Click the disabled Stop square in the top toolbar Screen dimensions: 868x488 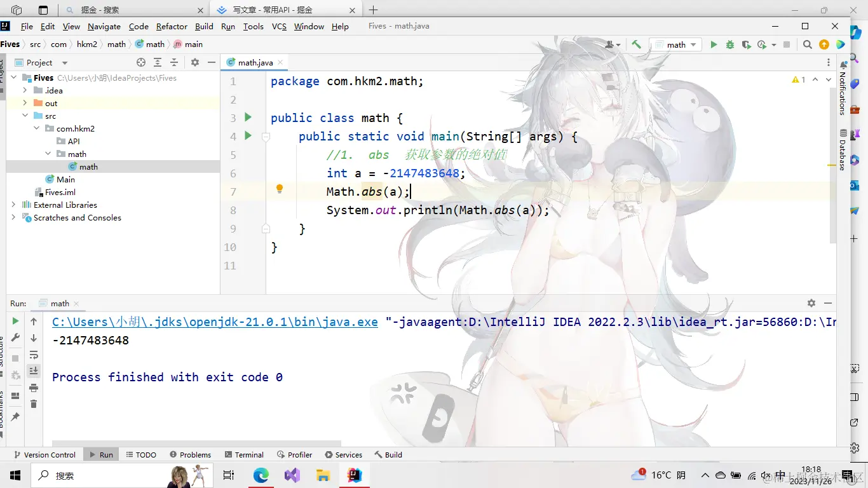point(787,44)
